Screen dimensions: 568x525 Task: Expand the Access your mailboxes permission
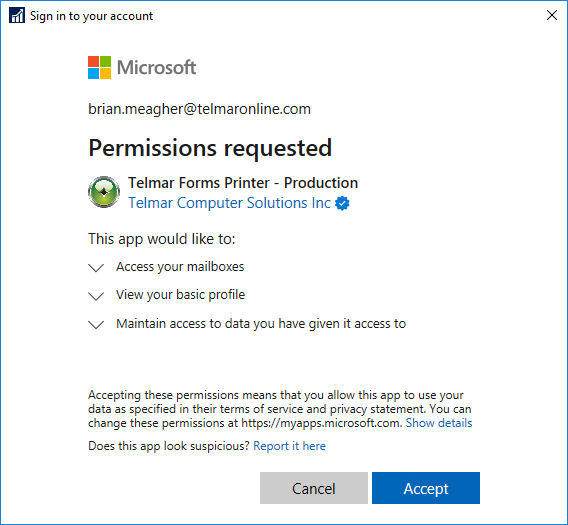(x=96, y=268)
